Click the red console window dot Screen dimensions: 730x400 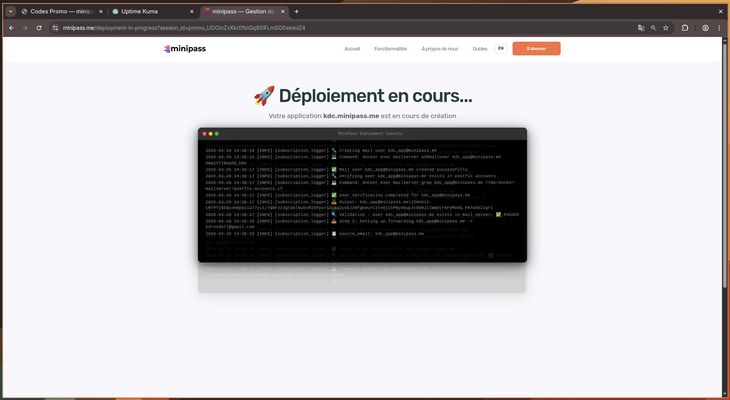(x=204, y=134)
